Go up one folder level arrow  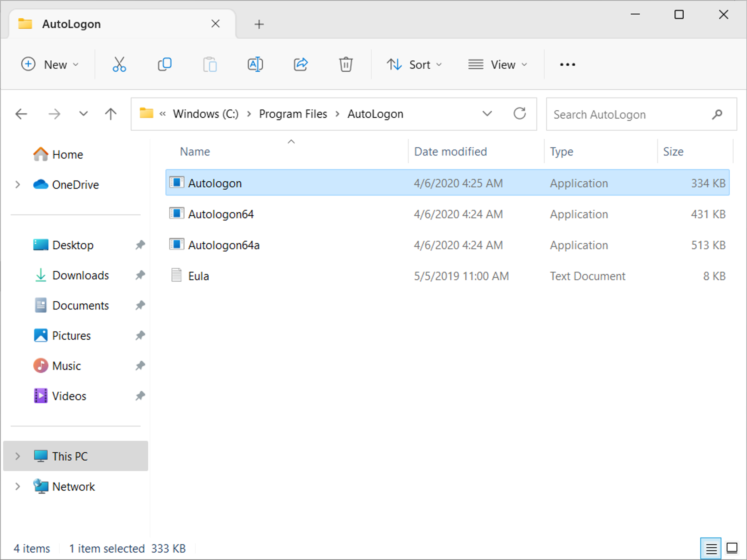click(110, 114)
